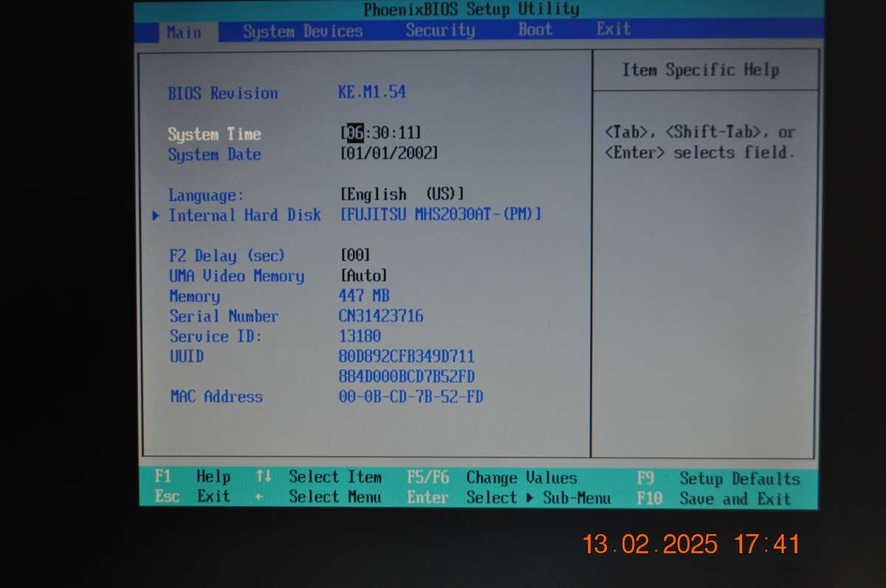Click the F5/F6 Change Values legend

492,478
